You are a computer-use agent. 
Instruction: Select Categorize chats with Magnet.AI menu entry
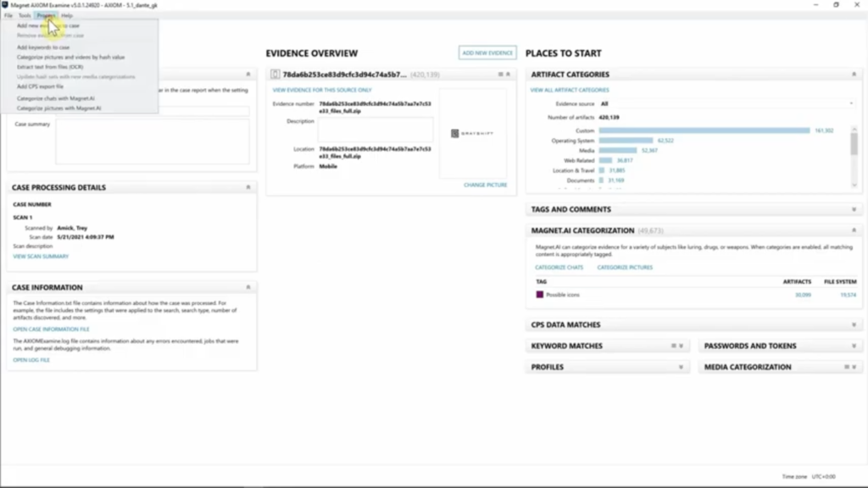55,98
